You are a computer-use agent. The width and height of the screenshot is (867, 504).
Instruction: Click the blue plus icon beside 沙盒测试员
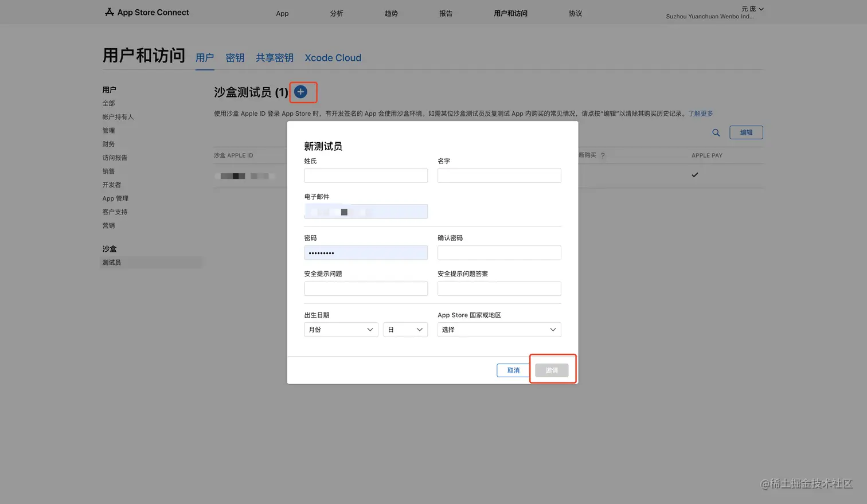[300, 92]
